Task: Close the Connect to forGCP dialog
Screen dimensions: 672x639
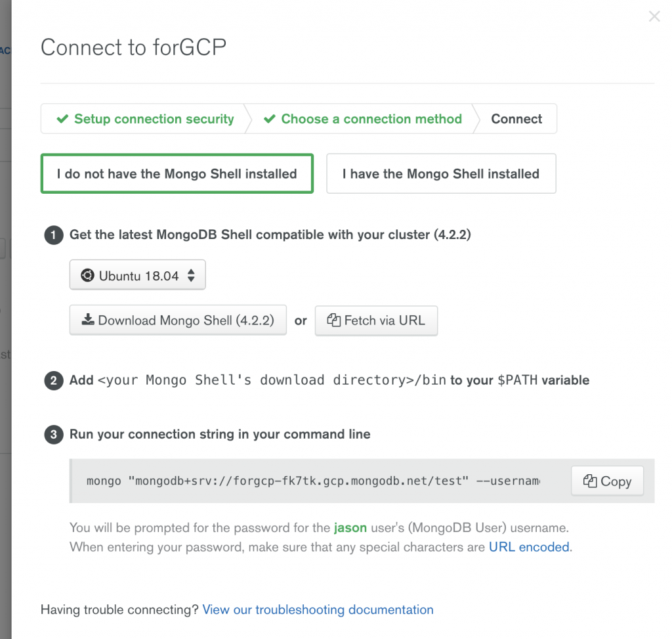Action: [x=654, y=16]
